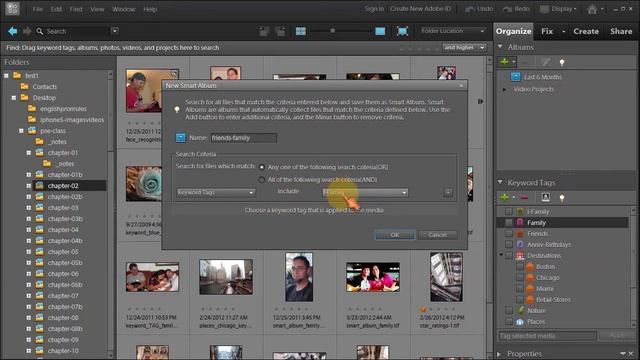Screen dimensions: 640x360
Task: Click the Sign In link
Action: click(374, 9)
